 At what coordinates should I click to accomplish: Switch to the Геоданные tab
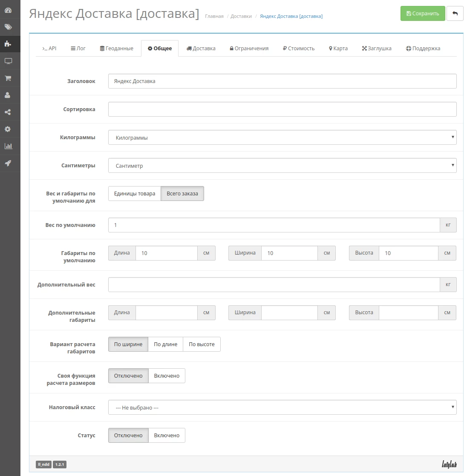[x=117, y=48]
